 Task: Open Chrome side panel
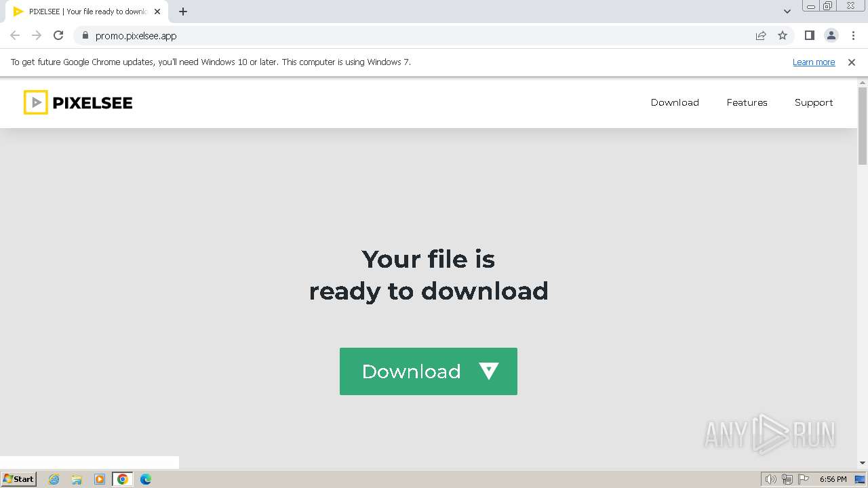(810, 35)
